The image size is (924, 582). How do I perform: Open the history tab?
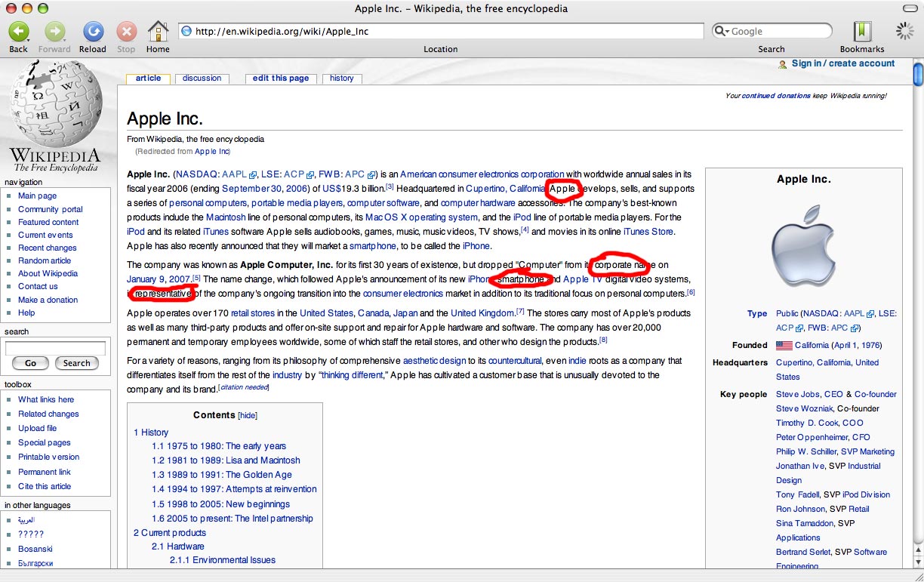pyautogui.click(x=342, y=79)
